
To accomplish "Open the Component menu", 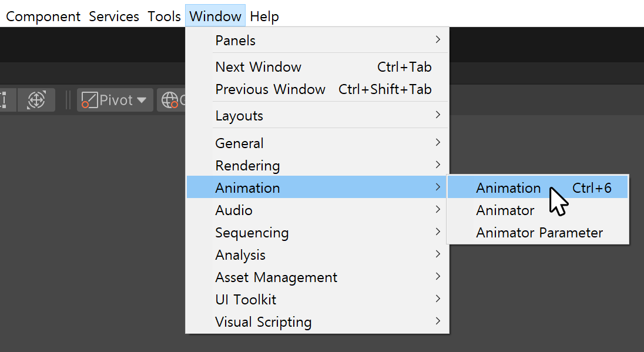I will (x=43, y=16).
